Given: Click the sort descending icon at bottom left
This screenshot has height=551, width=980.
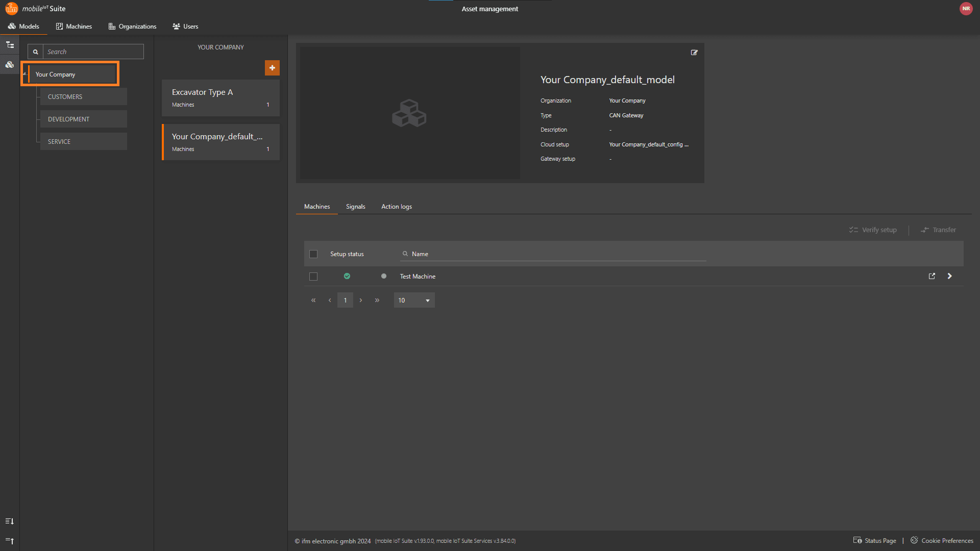Looking at the screenshot, I should click(x=10, y=521).
